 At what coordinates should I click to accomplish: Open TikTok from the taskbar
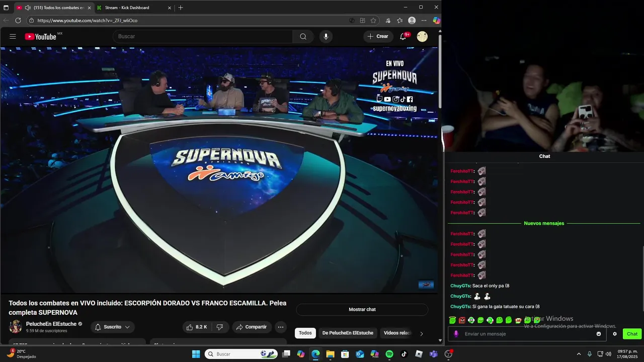404,354
